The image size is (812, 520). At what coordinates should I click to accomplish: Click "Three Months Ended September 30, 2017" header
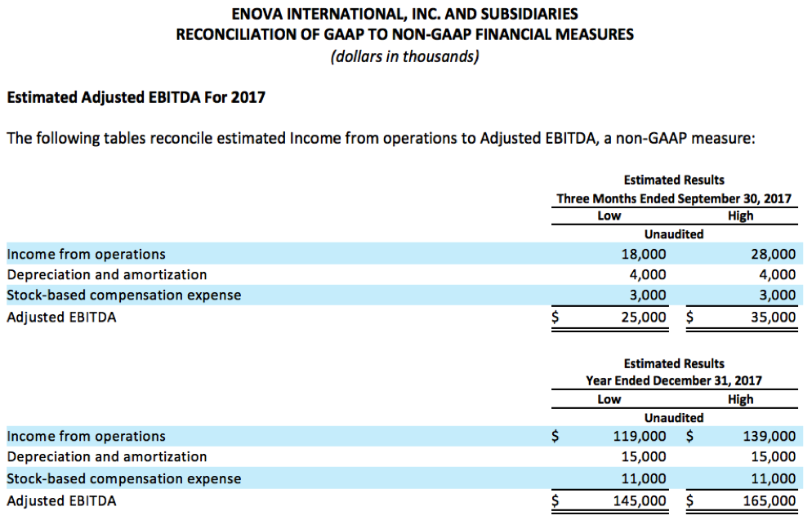[674, 198]
